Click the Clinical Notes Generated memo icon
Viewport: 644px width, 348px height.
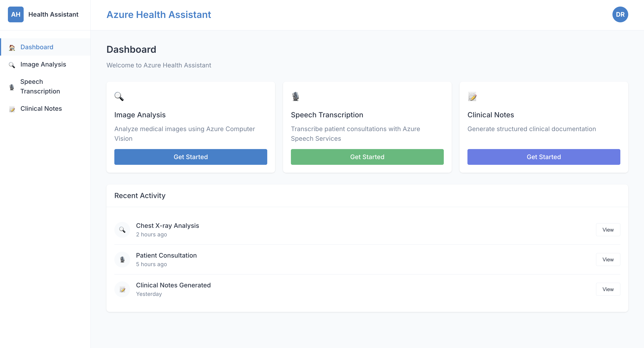[122, 289]
